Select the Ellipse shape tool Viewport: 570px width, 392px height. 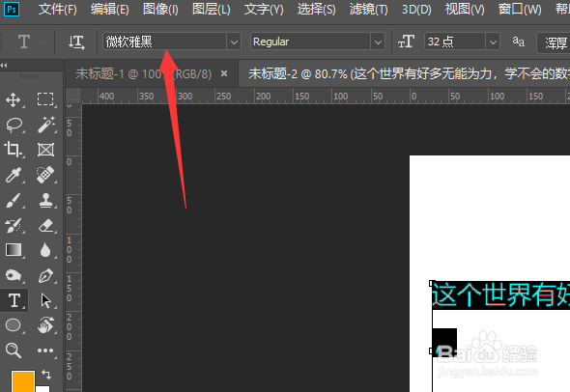click(x=14, y=325)
